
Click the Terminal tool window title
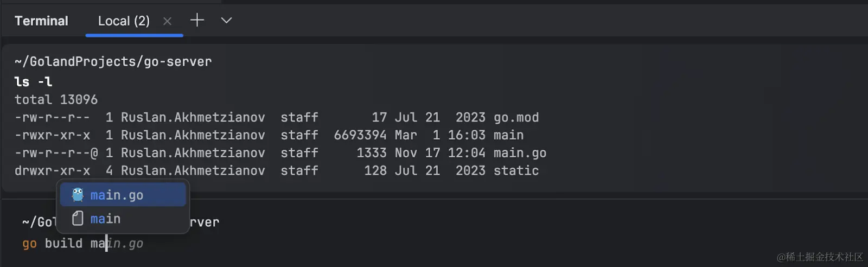41,21
